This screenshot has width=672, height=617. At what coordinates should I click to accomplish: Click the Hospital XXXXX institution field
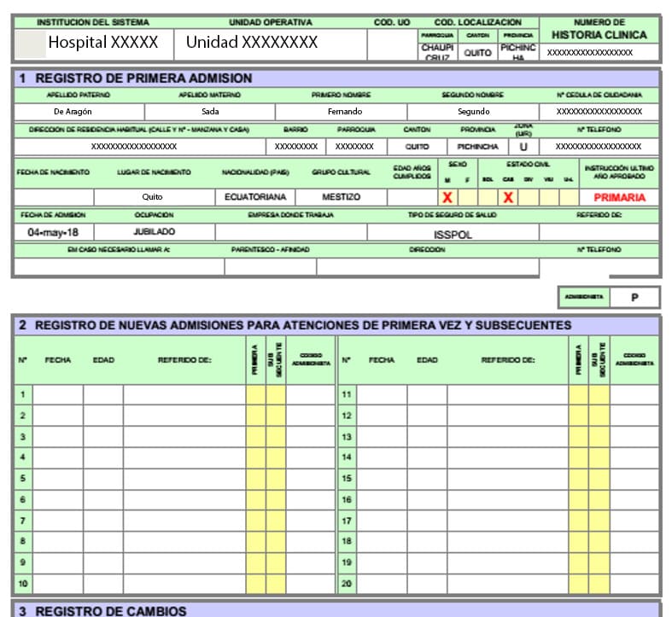pyautogui.click(x=94, y=43)
